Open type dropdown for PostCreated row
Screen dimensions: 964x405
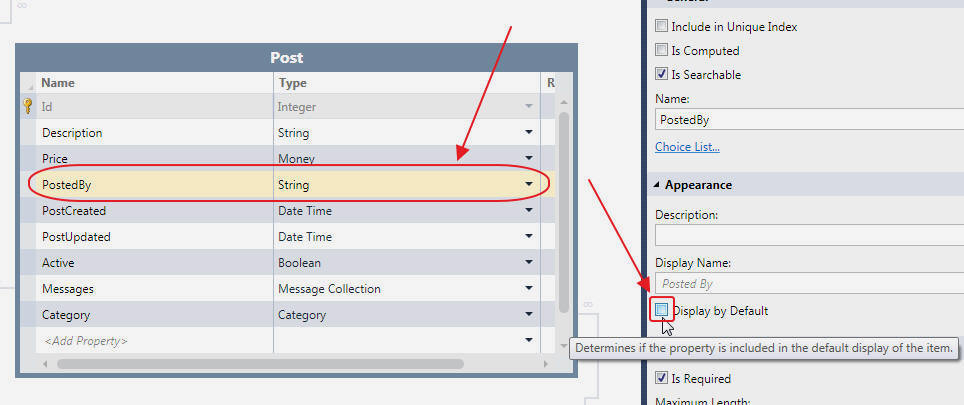click(529, 211)
